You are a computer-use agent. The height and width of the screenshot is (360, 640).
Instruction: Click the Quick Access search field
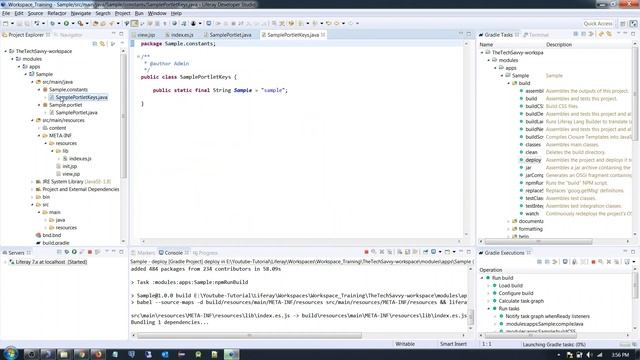click(598, 24)
